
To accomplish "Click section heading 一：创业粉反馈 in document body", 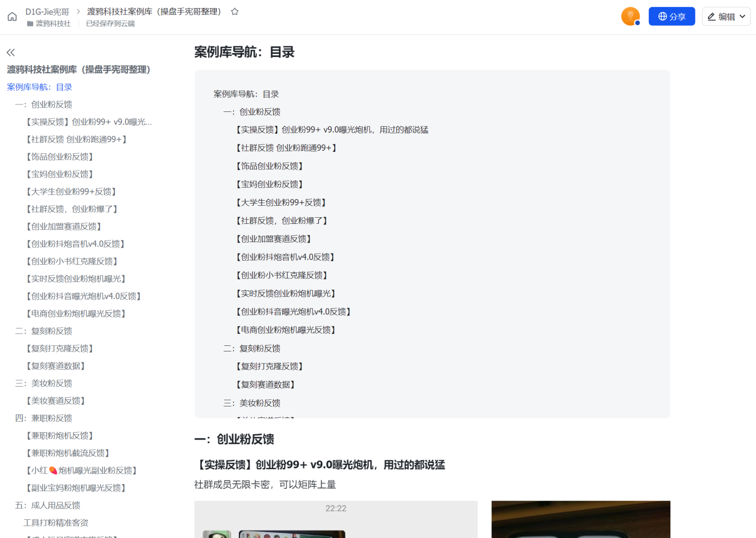I will click(x=234, y=439).
